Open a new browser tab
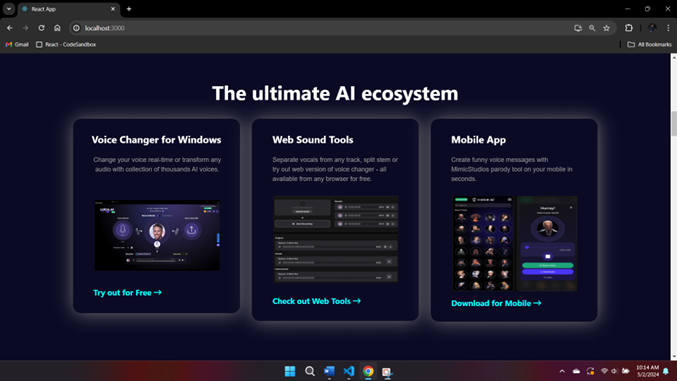 (129, 9)
